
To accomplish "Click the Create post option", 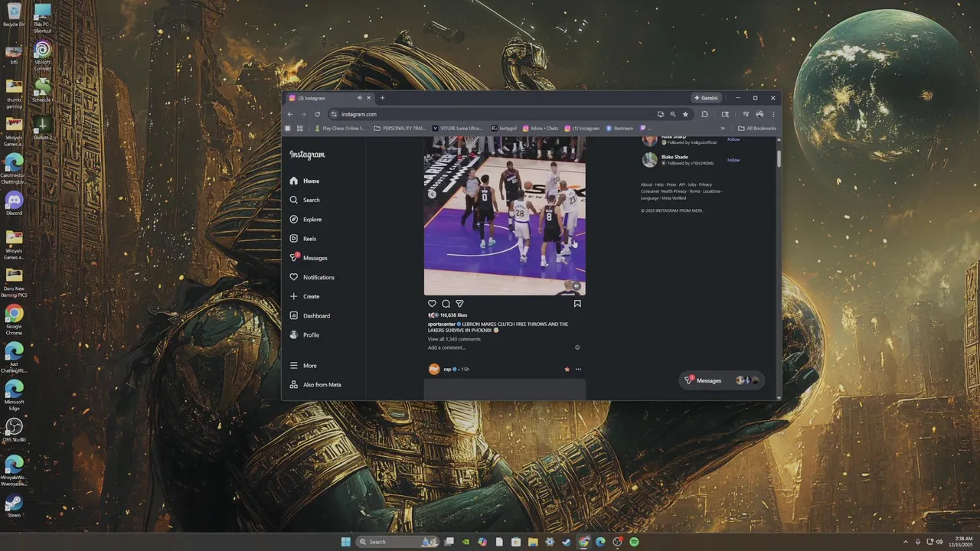I will [x=304, y=296].
